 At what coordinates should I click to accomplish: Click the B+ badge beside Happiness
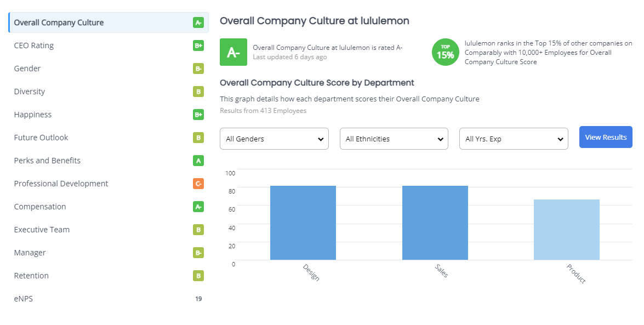198,115
